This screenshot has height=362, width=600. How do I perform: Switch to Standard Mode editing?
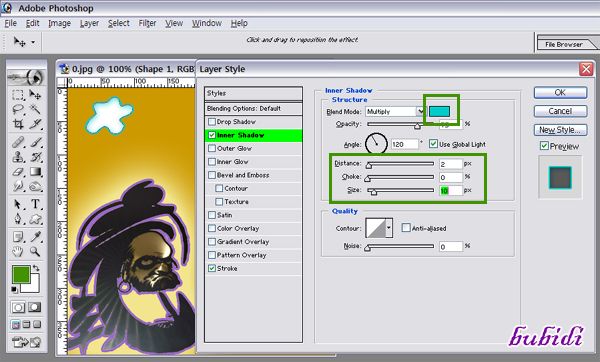[18, 307]
